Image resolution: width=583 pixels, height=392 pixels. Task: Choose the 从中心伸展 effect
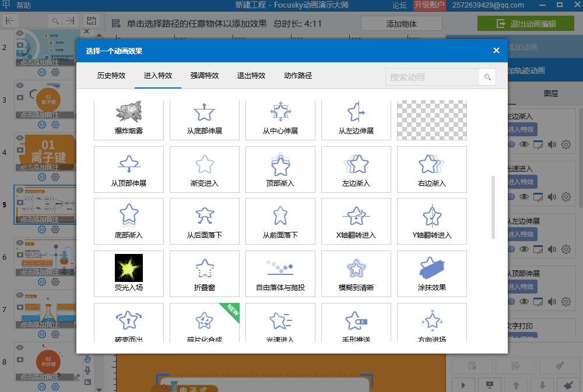coord(280,119)
